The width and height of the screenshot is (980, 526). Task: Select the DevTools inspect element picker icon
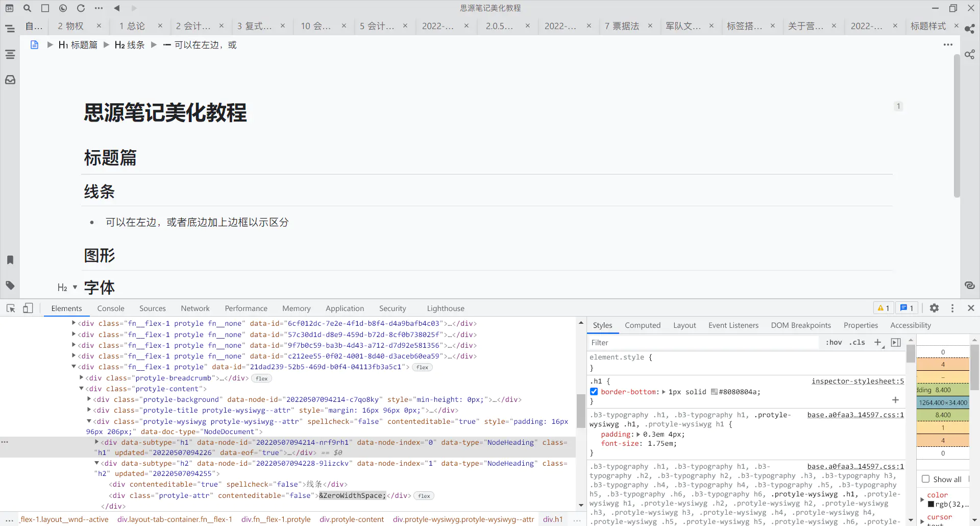click(11, 308)
